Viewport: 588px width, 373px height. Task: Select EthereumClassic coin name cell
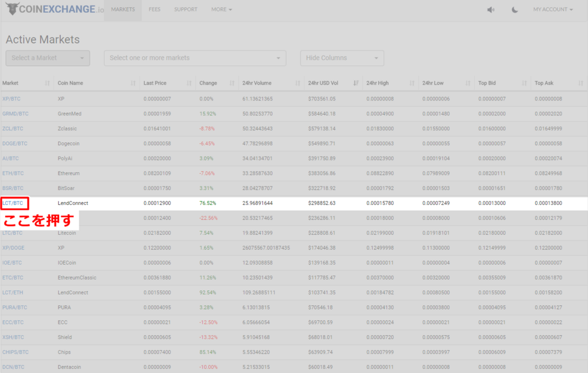[x=77, y=278]
